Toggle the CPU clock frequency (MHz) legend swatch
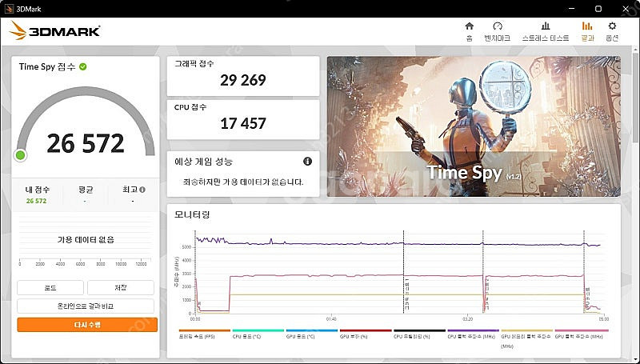This screenshot has width=640, height=364. [473, 330]
